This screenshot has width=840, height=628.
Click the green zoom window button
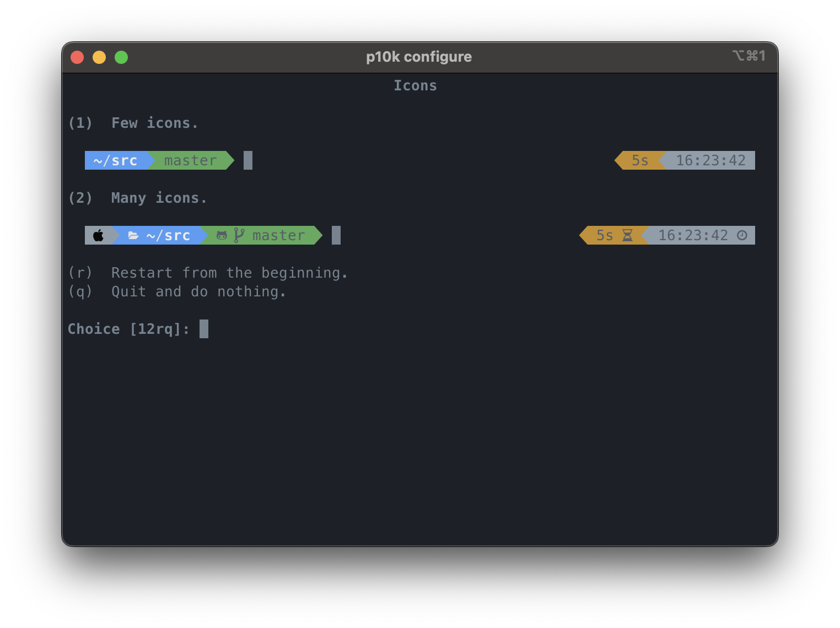point(121,57)
